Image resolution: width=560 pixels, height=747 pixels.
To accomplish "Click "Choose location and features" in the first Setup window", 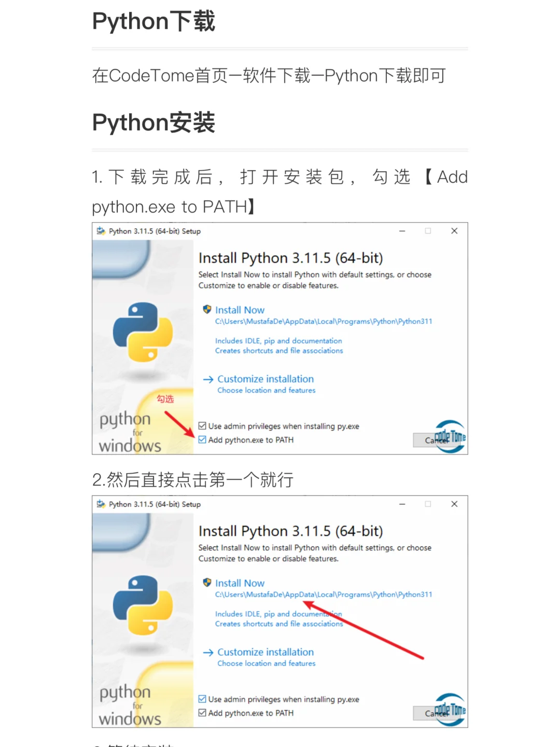I will click(267, 390).
